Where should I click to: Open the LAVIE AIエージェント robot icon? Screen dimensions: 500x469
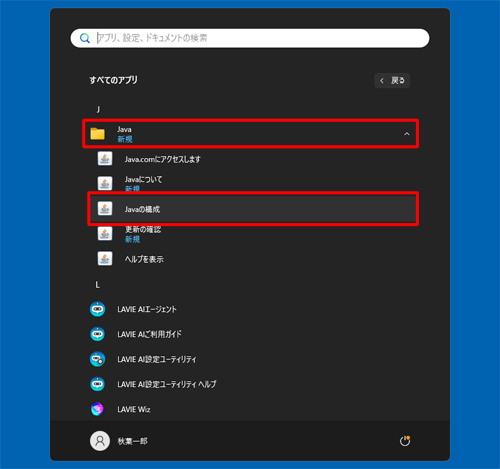pyautogui.click(x=97, y=309)
